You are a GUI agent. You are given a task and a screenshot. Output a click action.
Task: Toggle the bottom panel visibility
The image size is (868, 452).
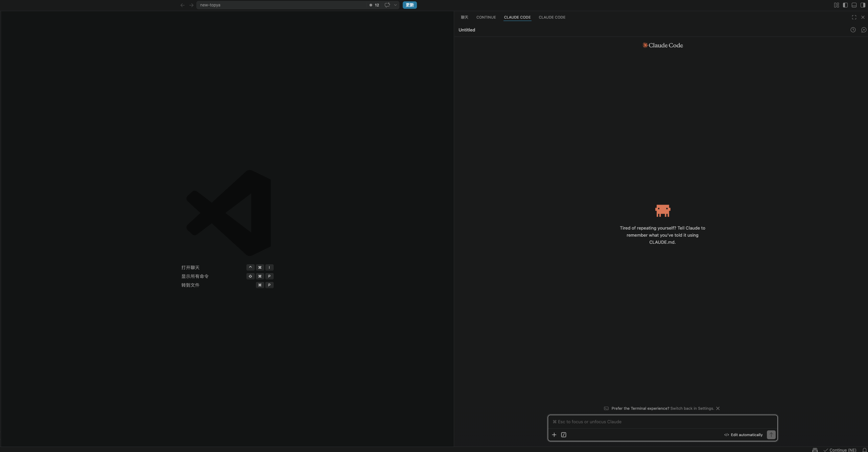(x=854, y=5)
